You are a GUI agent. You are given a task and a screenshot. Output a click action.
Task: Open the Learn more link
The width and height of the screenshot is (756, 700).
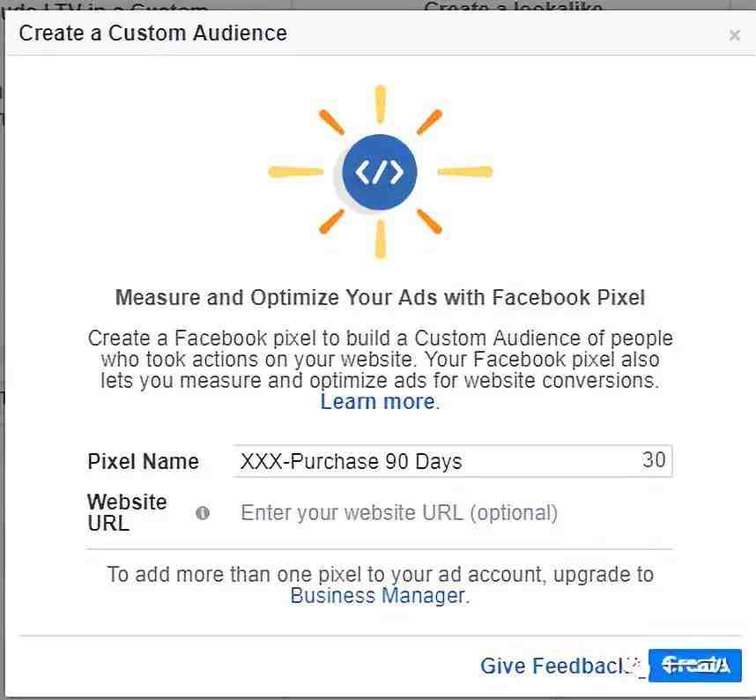point(377,402)
